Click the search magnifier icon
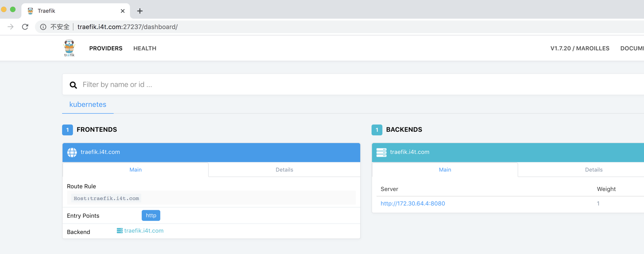Image resolution: width=644 pixels, height=254 pixels. pos(73,85)
